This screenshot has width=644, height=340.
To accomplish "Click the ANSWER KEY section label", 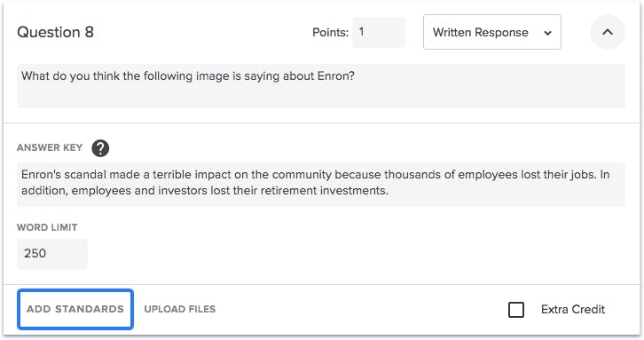I will 50,147.
